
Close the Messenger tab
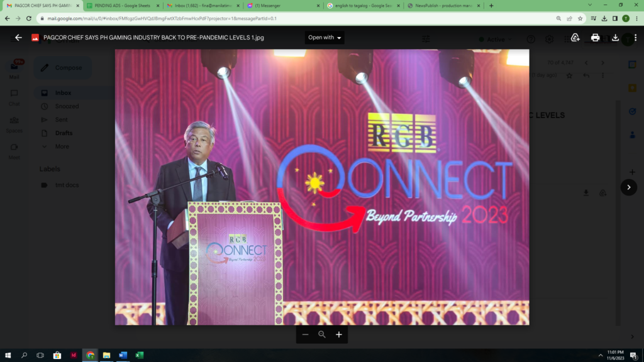[318, 6]
